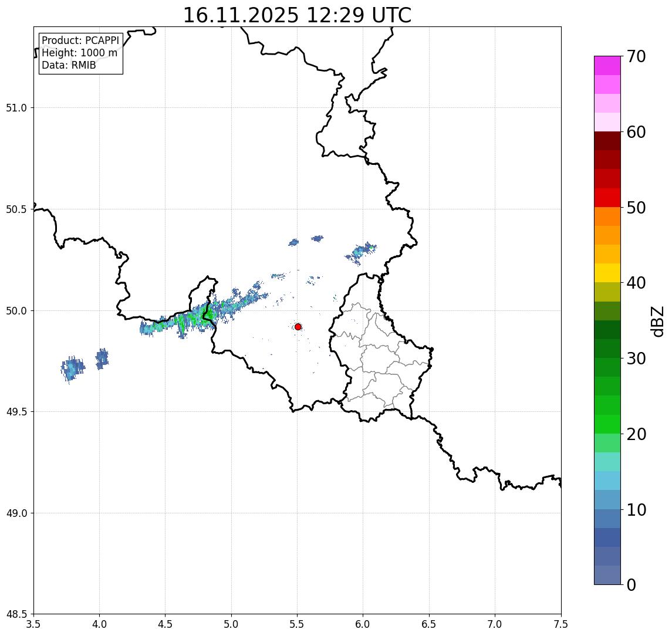Click the longitude label 7.5

561,624
